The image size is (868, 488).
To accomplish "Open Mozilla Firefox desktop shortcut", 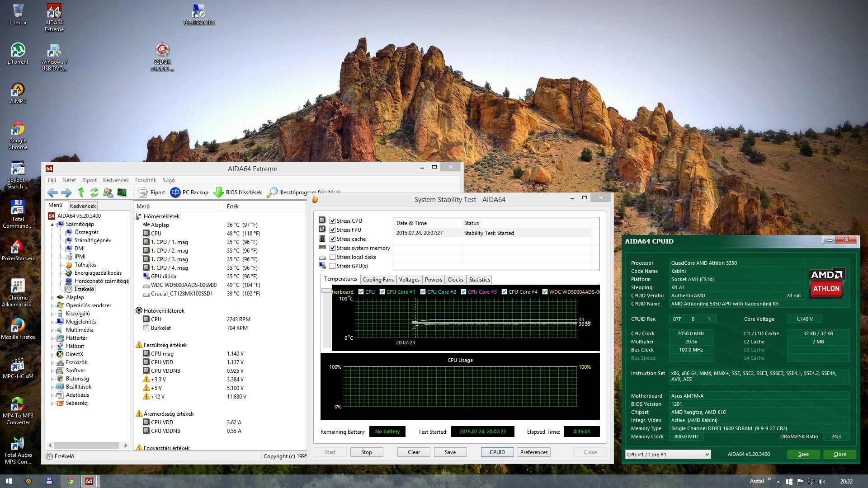I will pyautogui.click(x=18, y=329).
